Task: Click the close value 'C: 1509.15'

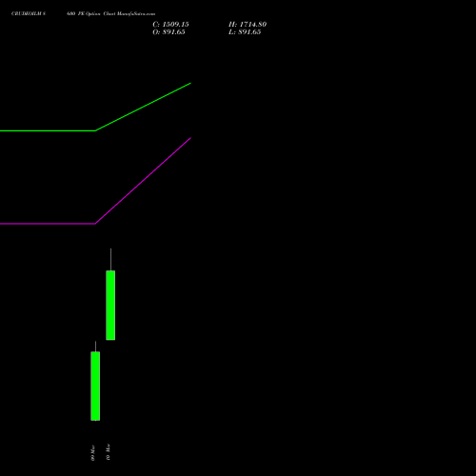Action: [170, 25]
